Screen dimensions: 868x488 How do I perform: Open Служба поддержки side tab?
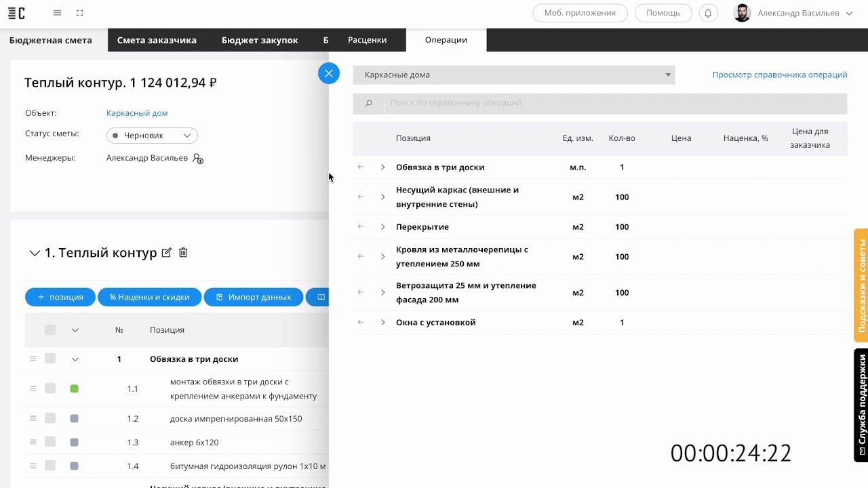point(861,405)
